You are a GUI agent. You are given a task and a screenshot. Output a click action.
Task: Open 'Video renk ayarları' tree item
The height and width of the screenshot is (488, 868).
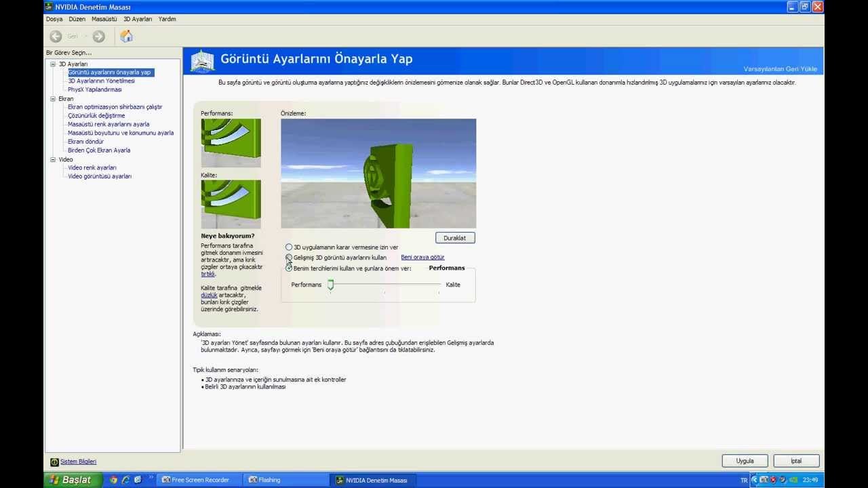[x=92, y=167]
